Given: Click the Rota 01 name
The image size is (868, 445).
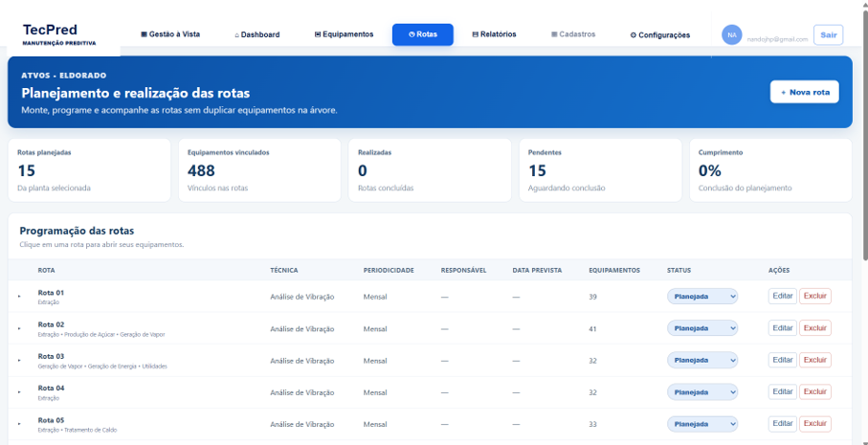Looking at the screenshot, I should coord(51,292).
